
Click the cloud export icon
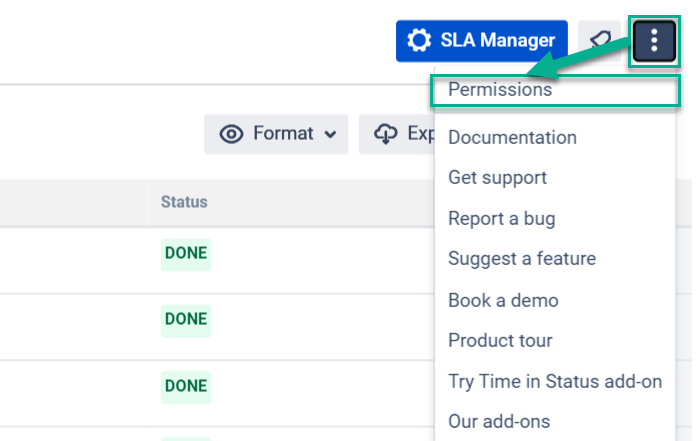(386, 134)
